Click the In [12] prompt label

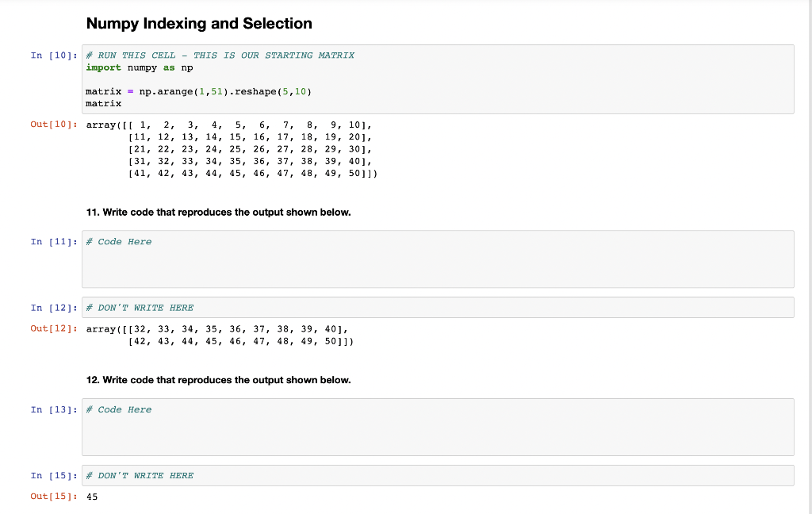(x=54, y=308)
